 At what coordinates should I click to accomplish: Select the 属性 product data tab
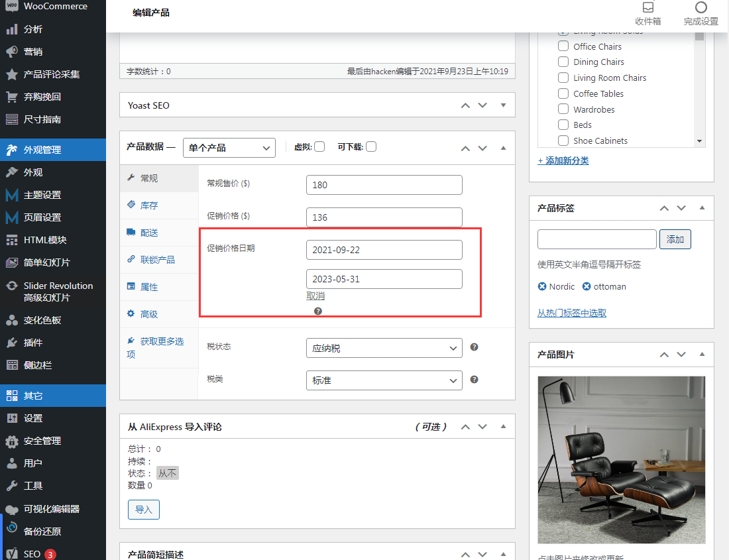pos(159,287)
